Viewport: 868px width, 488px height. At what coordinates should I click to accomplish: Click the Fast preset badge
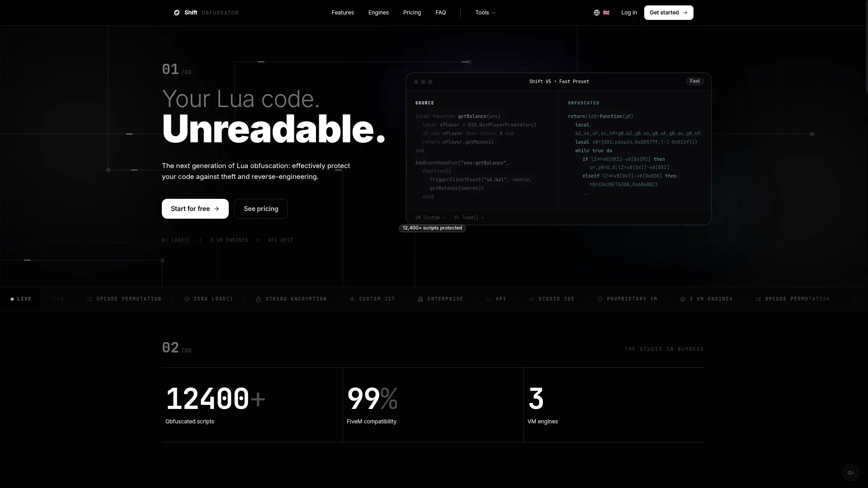(x=695, y=81)
